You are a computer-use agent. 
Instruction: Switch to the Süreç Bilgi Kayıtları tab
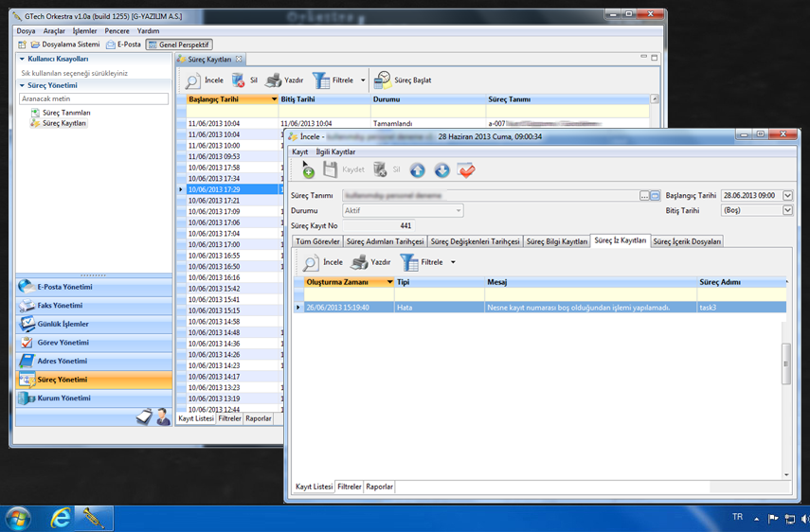click(x=557, y=241)
